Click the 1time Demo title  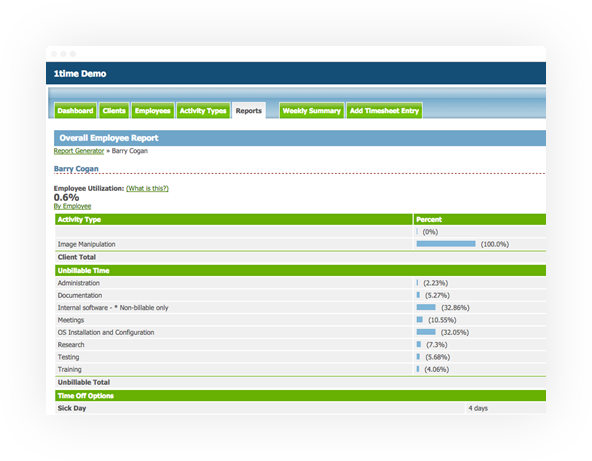[80, 74]
